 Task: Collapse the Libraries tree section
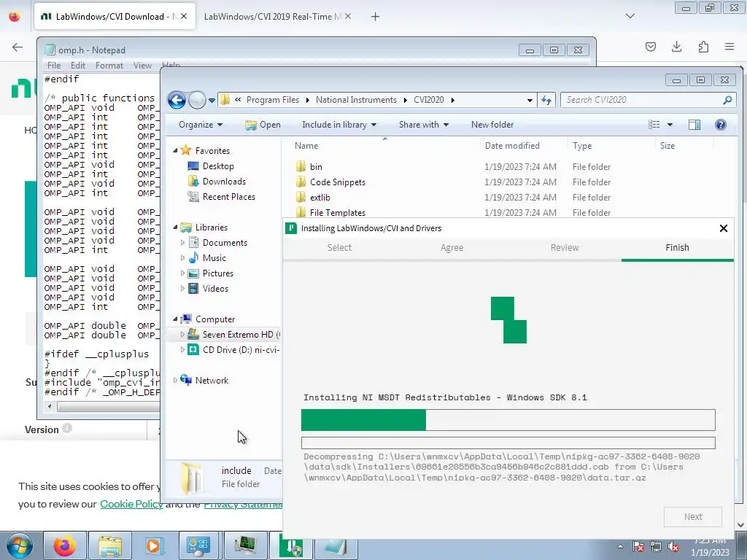coord(175,227)
